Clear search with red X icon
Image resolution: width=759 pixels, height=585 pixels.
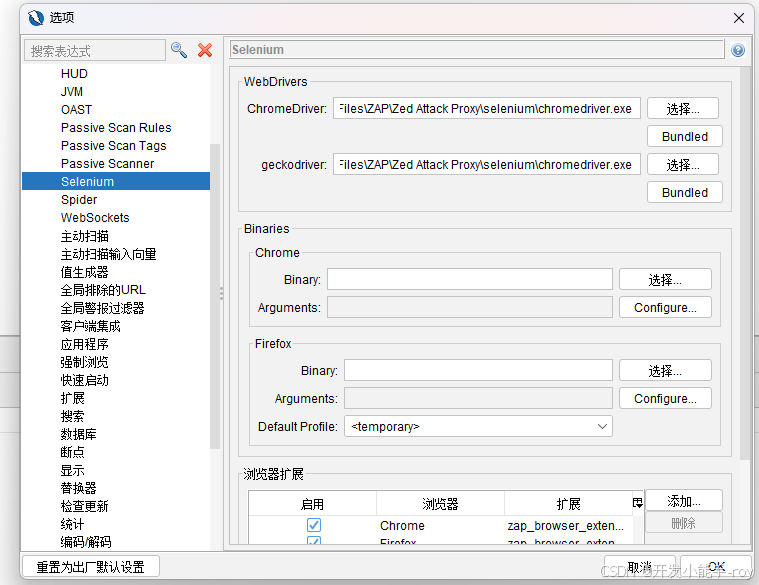pos(205,50)
